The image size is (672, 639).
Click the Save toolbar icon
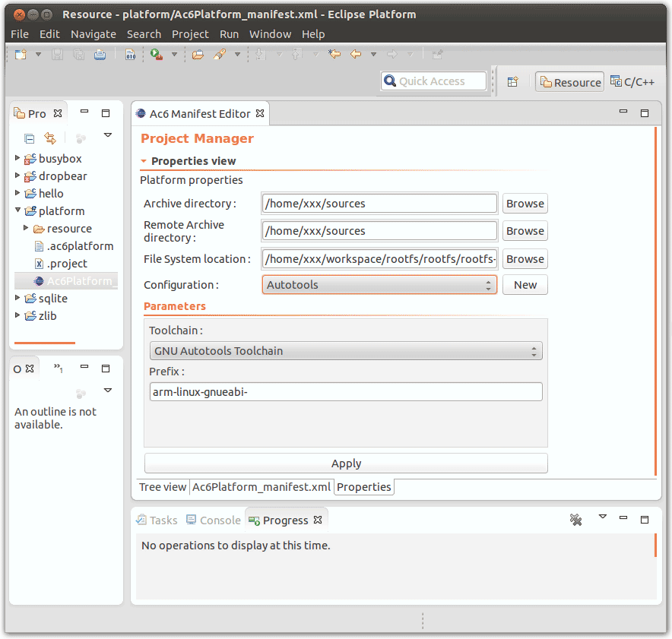57,55
